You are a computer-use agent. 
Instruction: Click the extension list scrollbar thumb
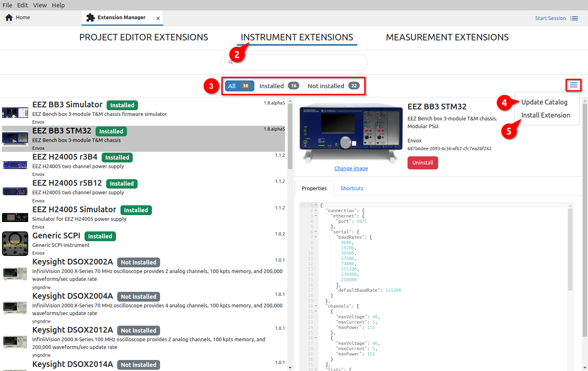coord(290,137)
